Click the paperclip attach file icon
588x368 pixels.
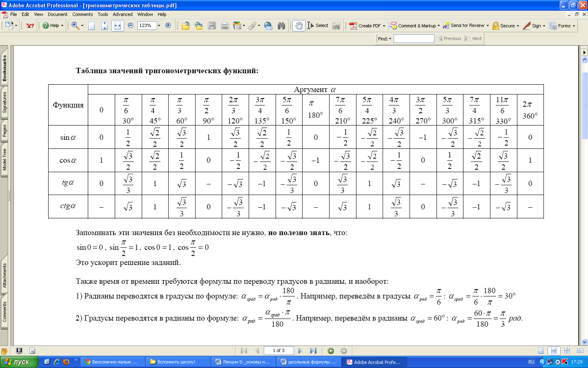click(252, 26)
